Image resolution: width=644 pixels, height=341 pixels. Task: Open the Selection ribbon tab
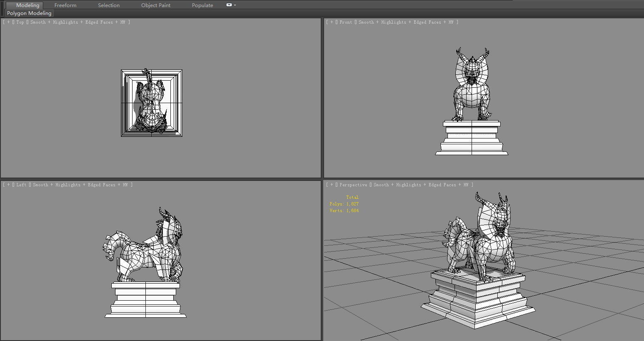(109, 5)
